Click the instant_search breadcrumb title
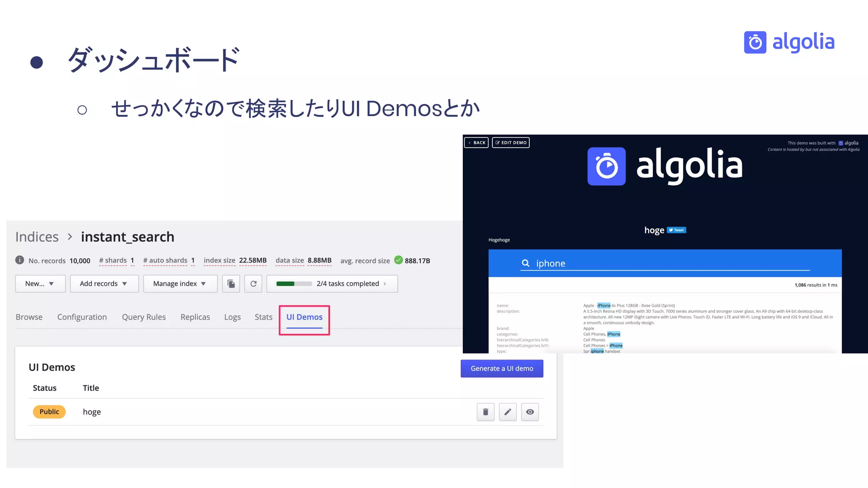 coord(128,237)
